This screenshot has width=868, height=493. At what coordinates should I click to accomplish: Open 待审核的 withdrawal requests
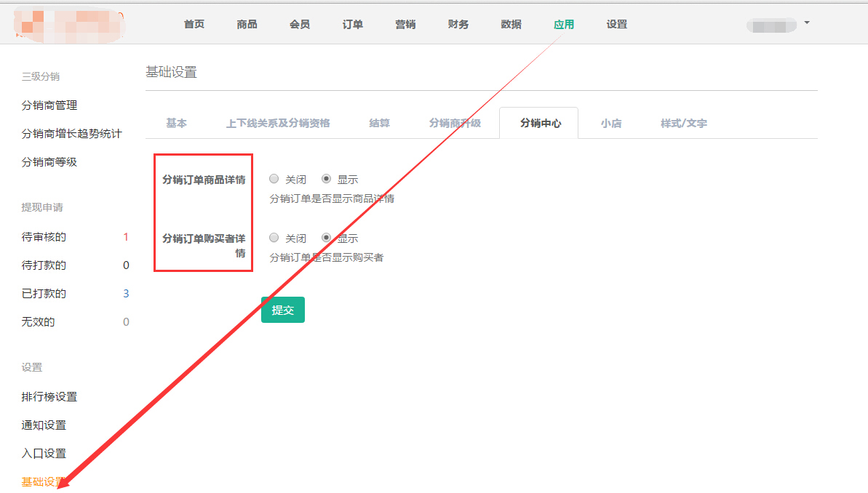(x=44, y=237)
